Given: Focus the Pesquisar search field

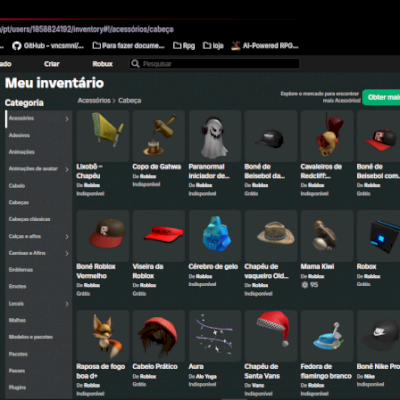Looking at the screenshot, I should coord(214,64).
